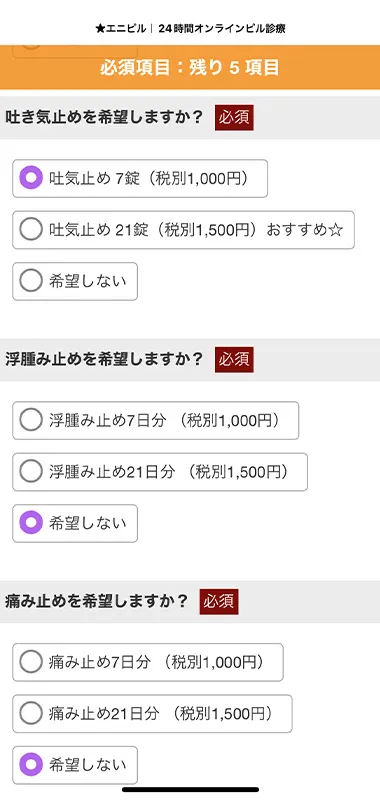The width and height of the screenshot is (380, 800).
Task: Click the 必須 badge beside 吐き気止め question
Action: coord(234,118)
